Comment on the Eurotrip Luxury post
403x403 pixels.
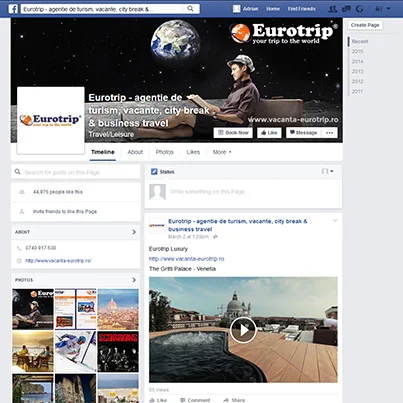[x=195, y=400]
